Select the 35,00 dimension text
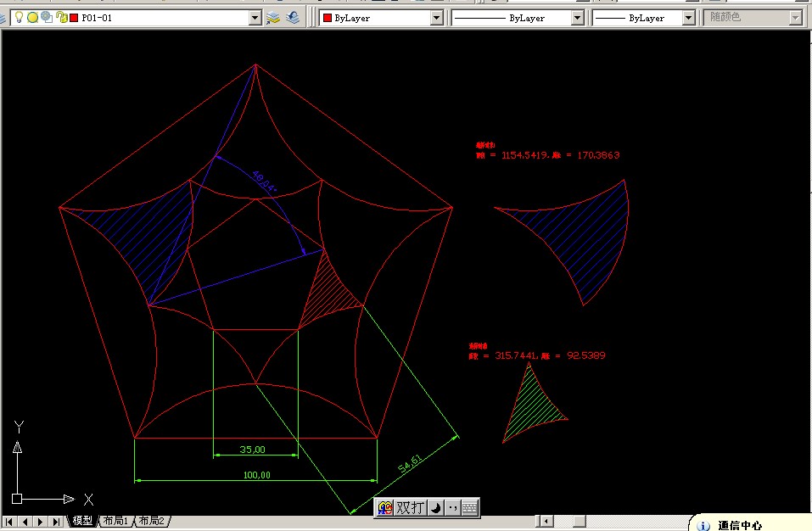The width and height of the screenshot is (812, 531). [x=253, y=450]
